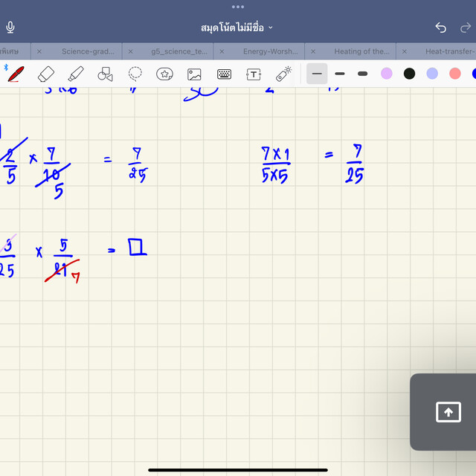Pick the light blue color swatch
476x476 pixels.
pyautogui.click(x=432, y=74)
